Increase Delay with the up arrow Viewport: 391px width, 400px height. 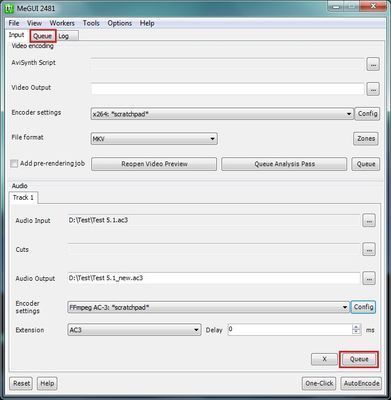point(356,327)
